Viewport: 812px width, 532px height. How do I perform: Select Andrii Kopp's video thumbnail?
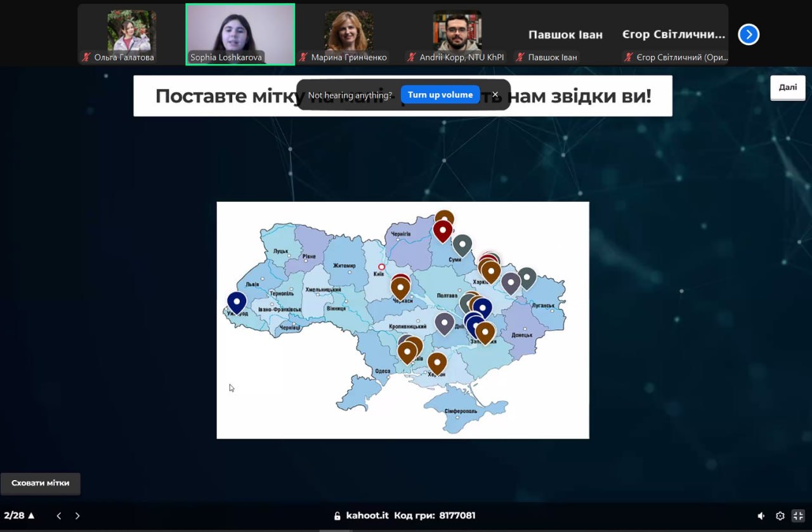coord(457,34)
